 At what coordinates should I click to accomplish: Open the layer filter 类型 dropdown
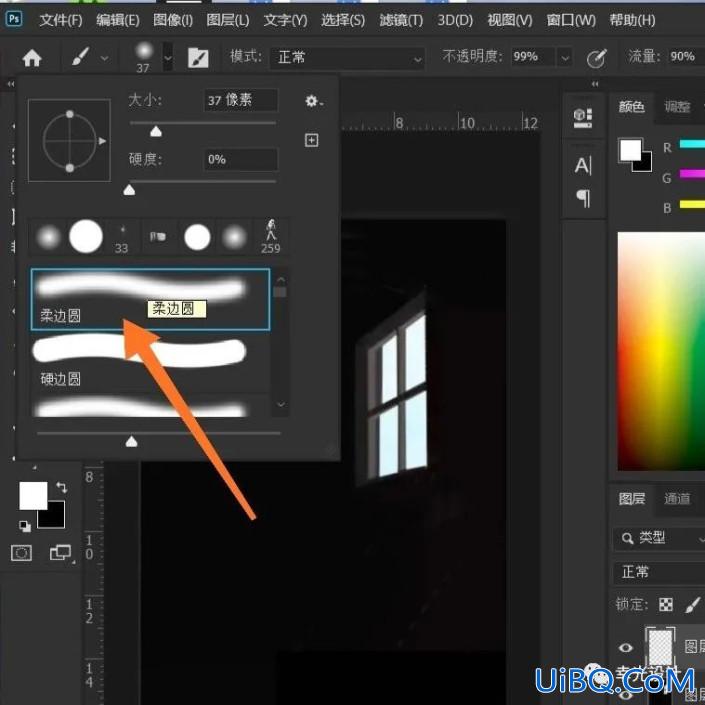(659, 538)
